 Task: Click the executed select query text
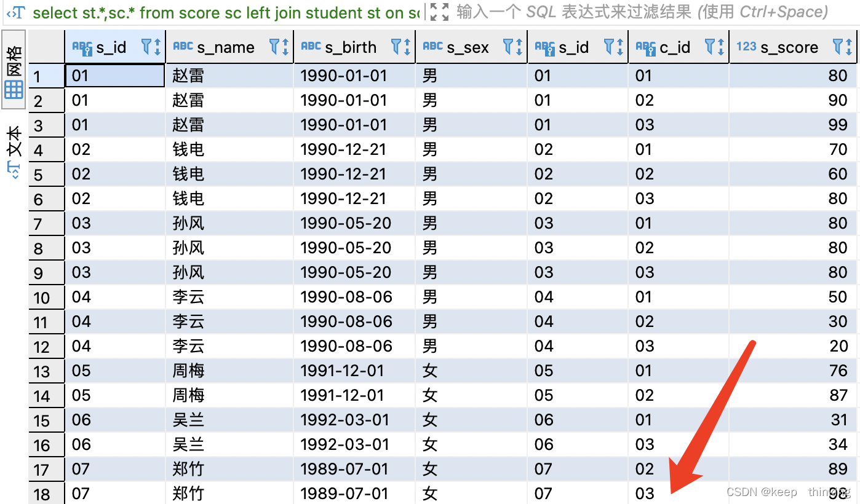[x=226, y=12]
